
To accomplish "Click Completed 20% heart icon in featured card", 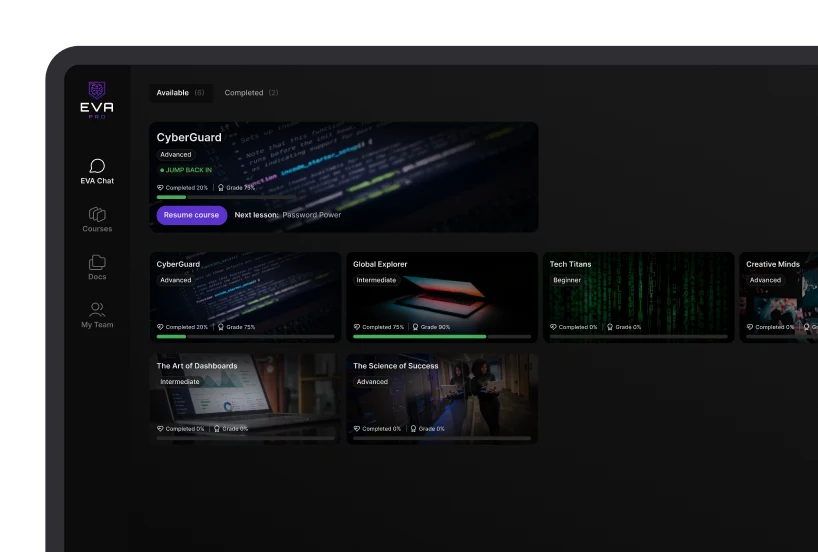I will tap(160, 187).
